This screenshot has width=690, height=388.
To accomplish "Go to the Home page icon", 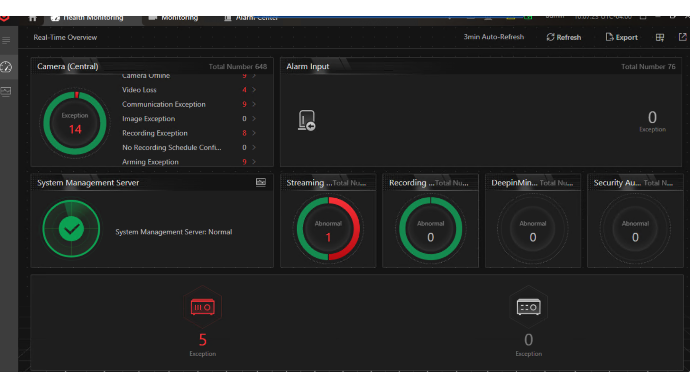I will (x=33, y=18).
